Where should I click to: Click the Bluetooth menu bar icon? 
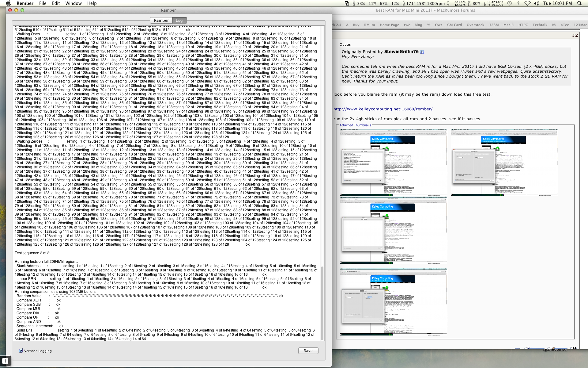coord(518,3)
